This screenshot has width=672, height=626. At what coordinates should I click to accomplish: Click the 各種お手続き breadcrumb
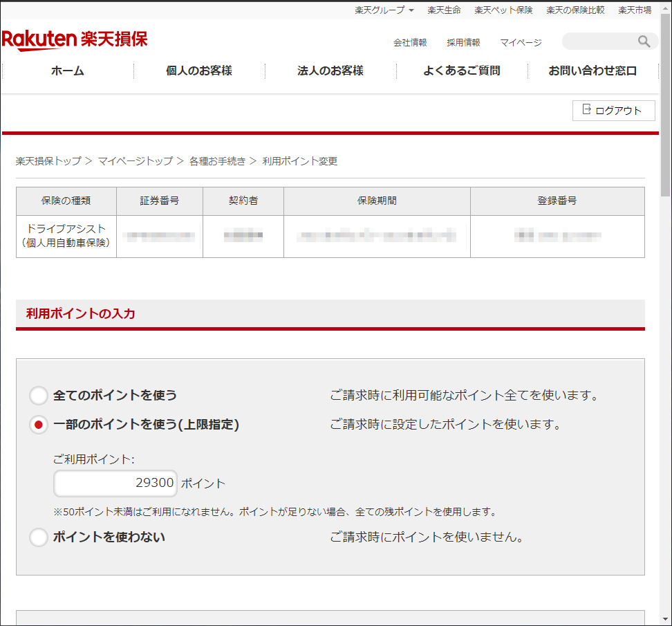[x=217, y=161]
